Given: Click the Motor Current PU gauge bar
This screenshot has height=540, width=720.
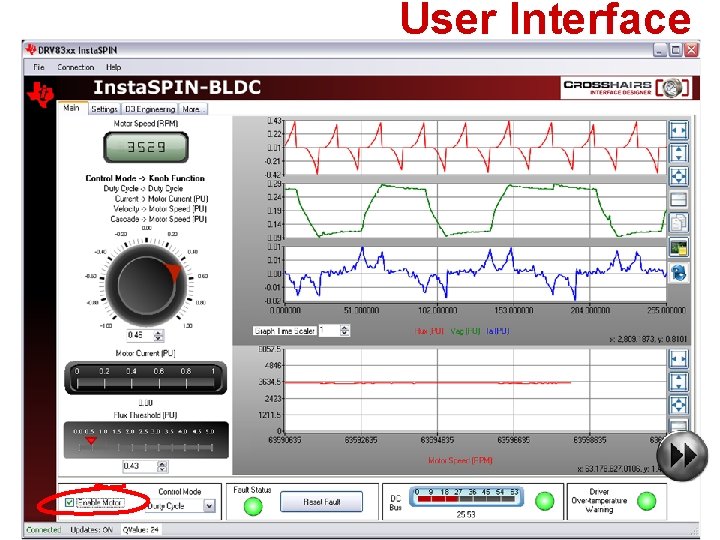Looking at the screenshot, I should click(x=146, y=378).
